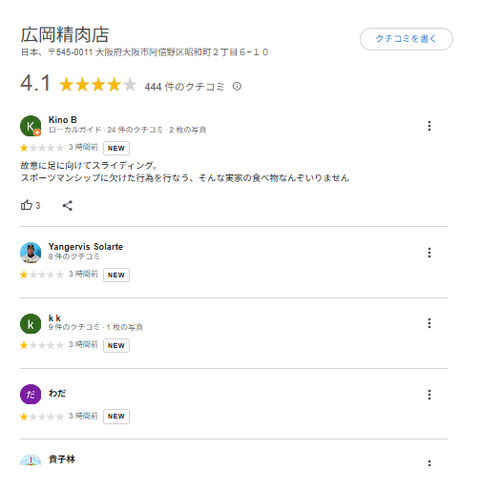Screen dimensions: 480x490
Task: Open 貴子林's profile avatar
Action: tap(31, 460)
